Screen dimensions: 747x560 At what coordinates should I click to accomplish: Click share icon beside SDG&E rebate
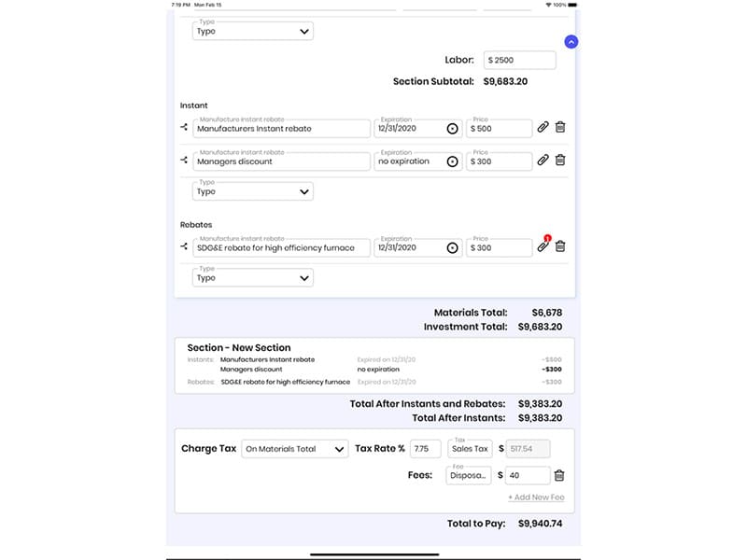pos(184,247)
